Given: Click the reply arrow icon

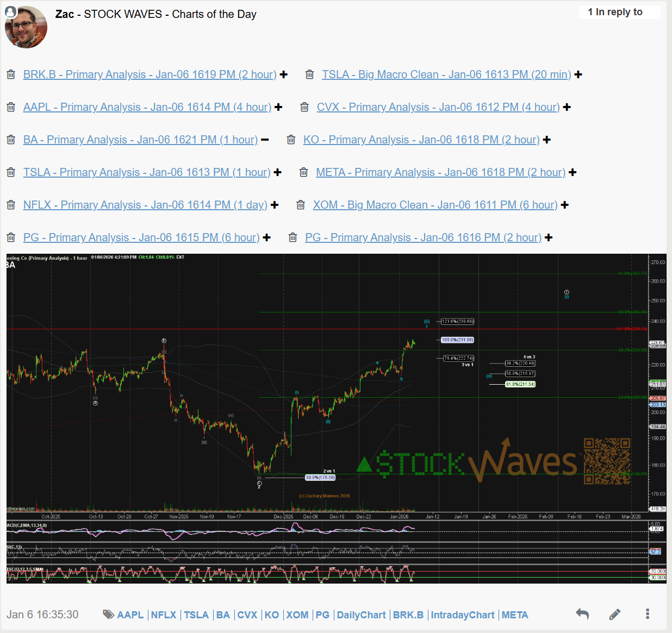Looking at the screenshot, I should pos(582,614).
